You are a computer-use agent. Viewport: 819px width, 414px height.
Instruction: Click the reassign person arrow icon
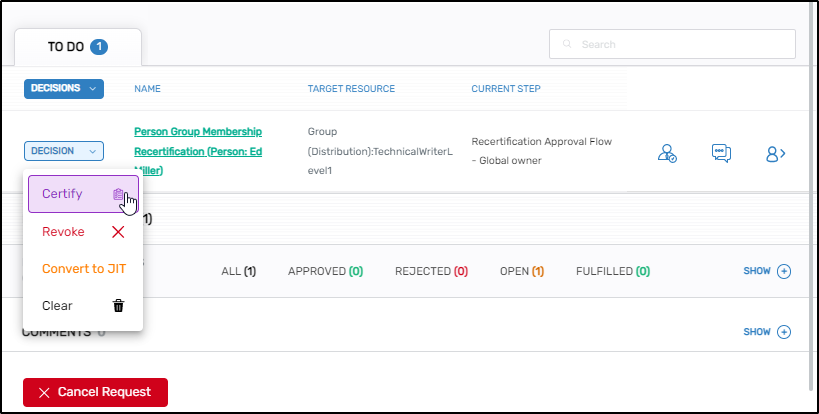tap(775, 153)
